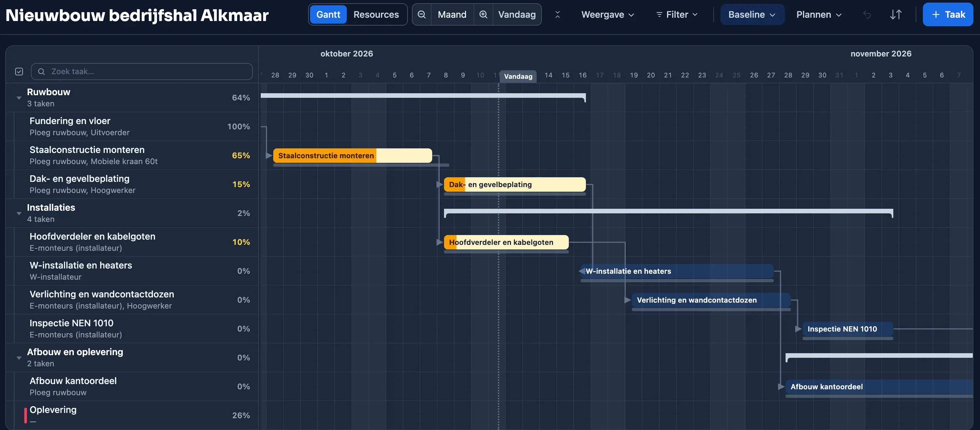Click the collapse rows arrows icon

tap(557, 14)
